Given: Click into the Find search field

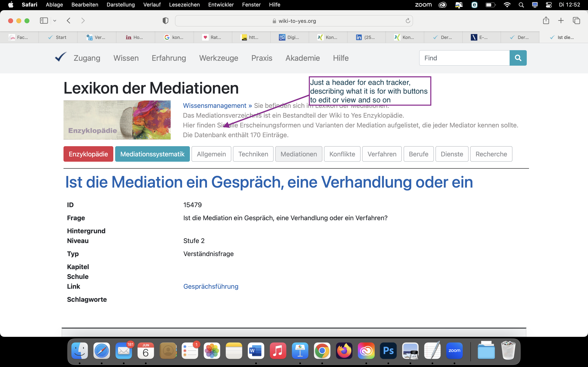Looking at the screenshot, I should point(464,58).
